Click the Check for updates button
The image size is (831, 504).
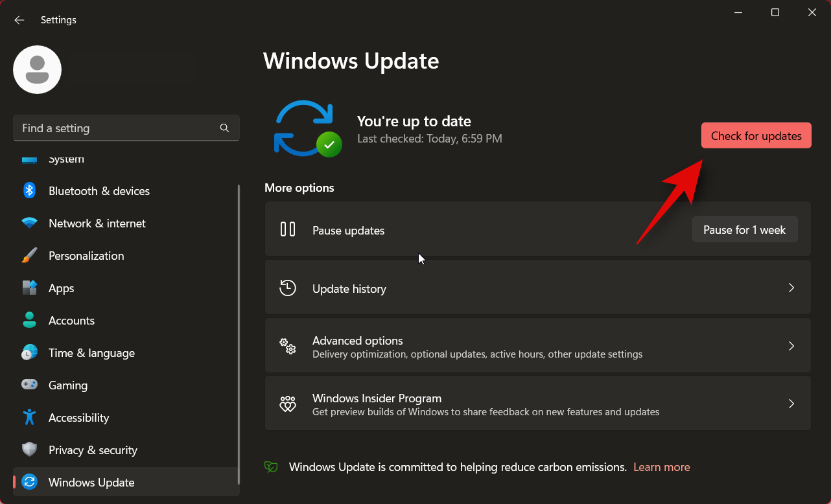pos(756,135)
